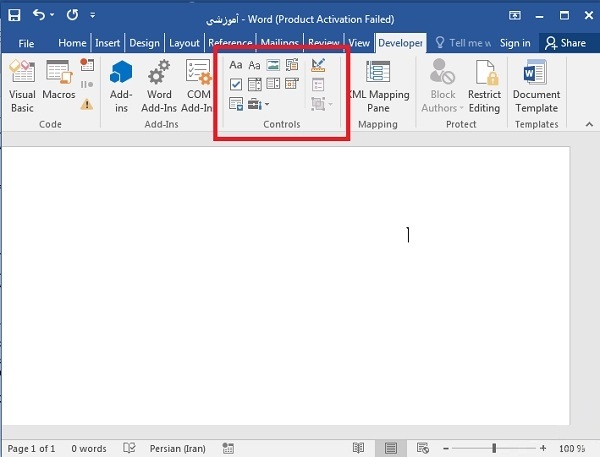
Task: Expand the Legacy Tools dropdown
Action: (258, 103)
